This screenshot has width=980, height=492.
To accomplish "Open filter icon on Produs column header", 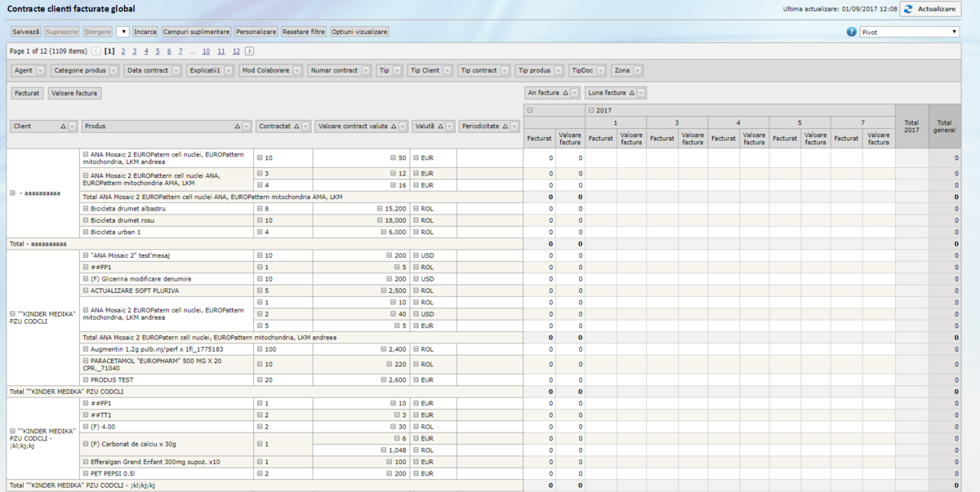I will pos(246,126).
